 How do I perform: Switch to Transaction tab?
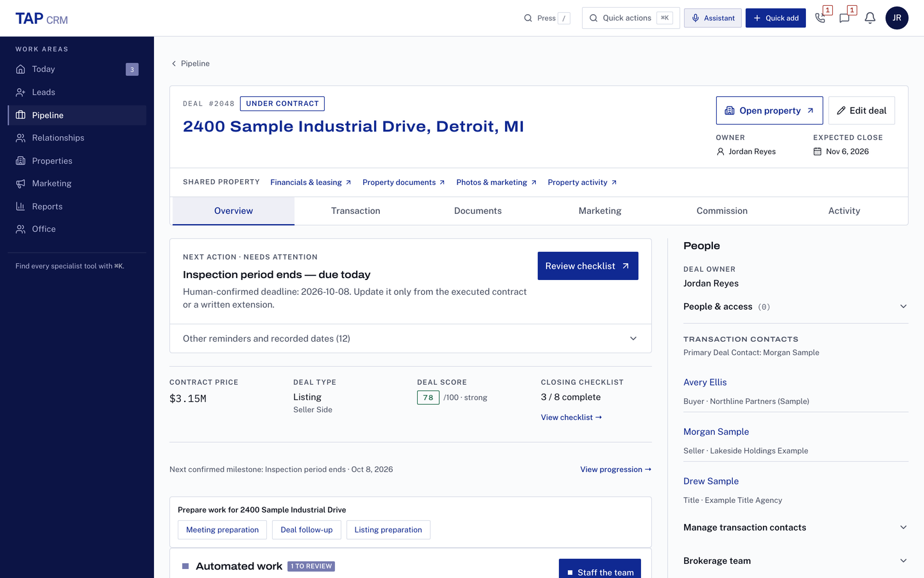[x=355, y=211]
